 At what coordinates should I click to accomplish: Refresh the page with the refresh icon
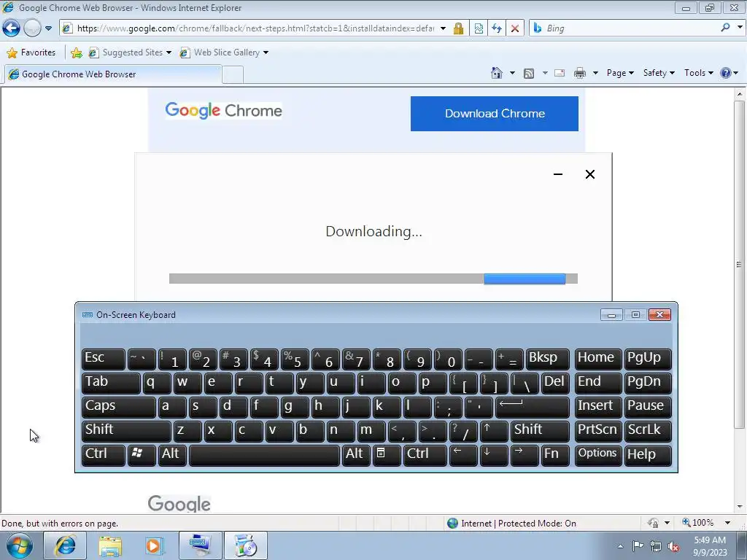(x=497, y=28)
